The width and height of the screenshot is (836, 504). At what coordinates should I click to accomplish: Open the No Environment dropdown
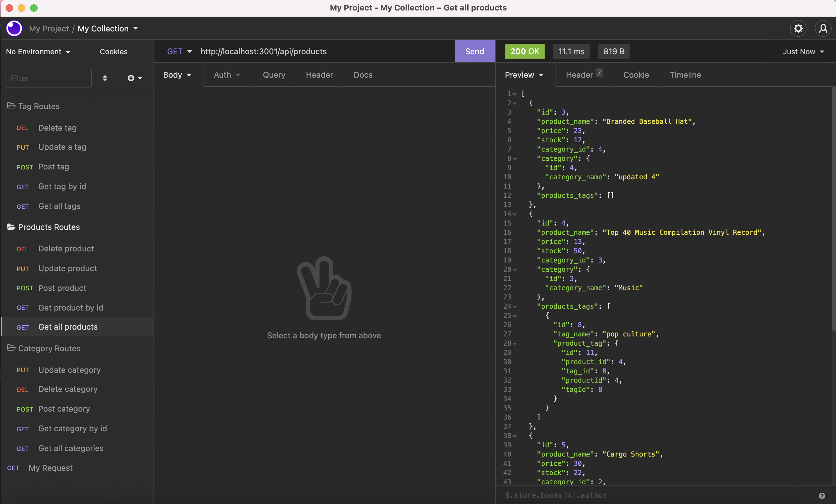38,51
